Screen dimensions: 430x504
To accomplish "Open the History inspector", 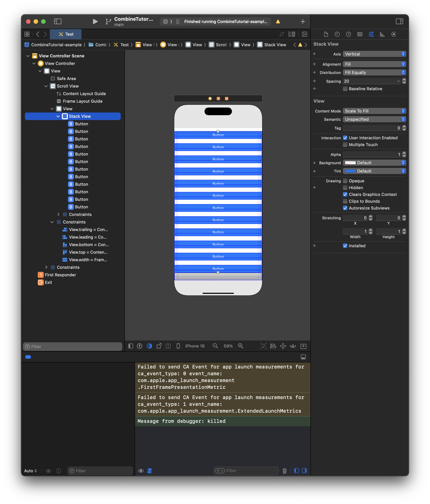I will coord(337,34).
